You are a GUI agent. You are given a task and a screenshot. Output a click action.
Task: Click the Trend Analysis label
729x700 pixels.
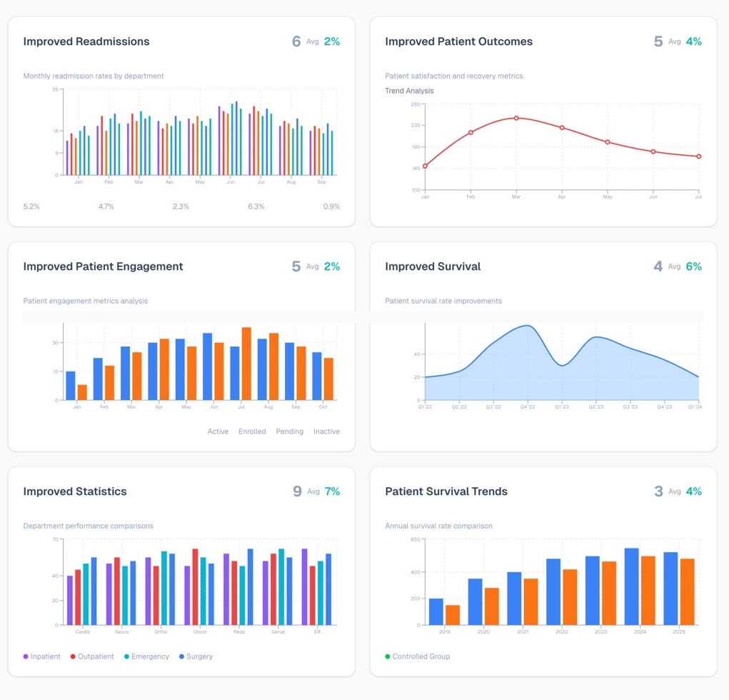click(409, 91)
